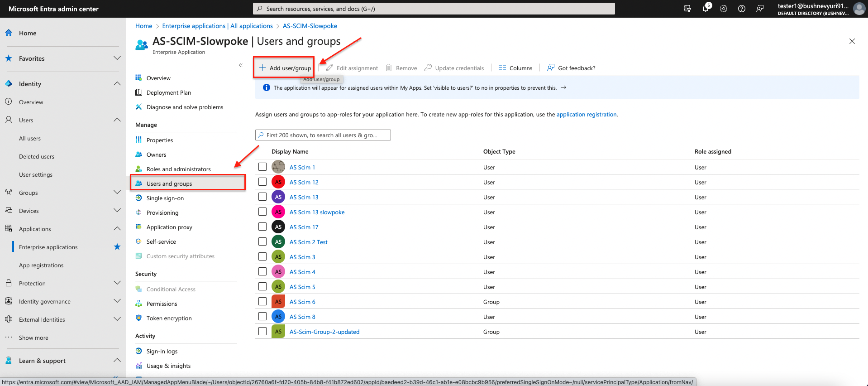Check the AS Scim 2 Test checkbox
The image size is (868, 386).
(x=262, y=241)
